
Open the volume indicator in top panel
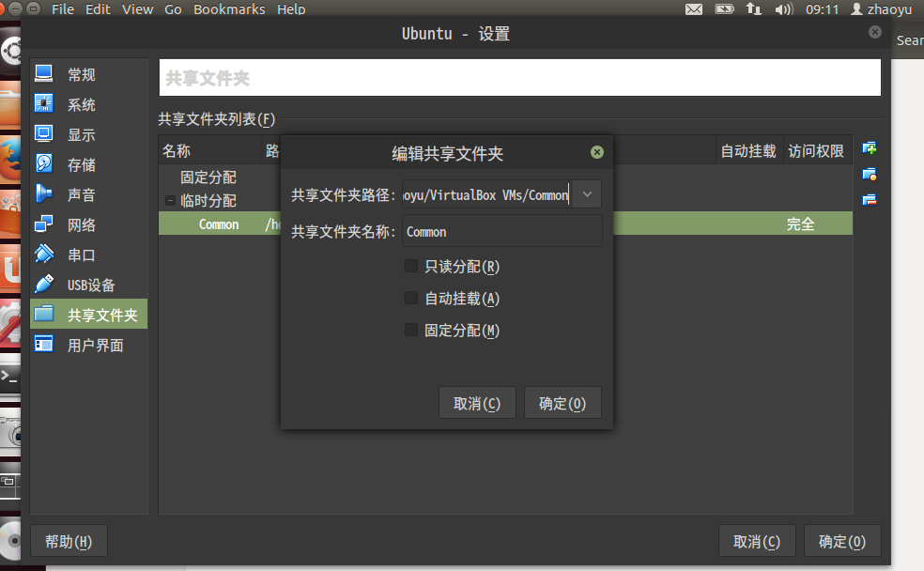(783, 9)
